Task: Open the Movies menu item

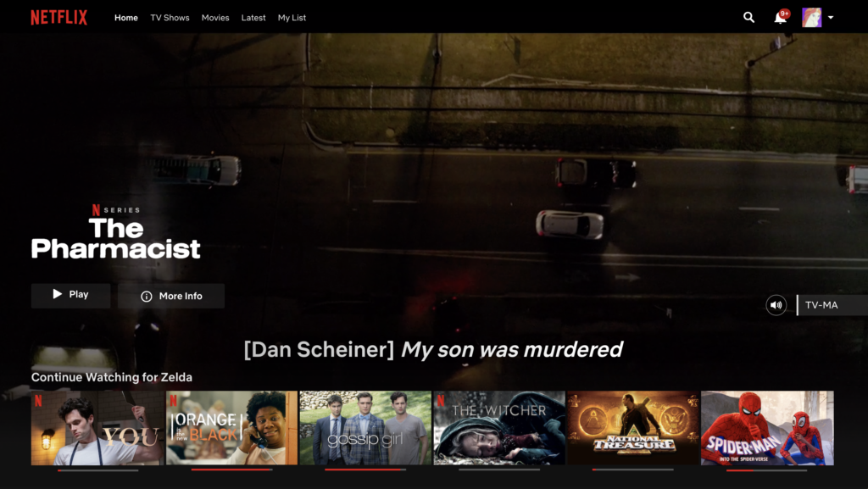Action: point(215,18)
